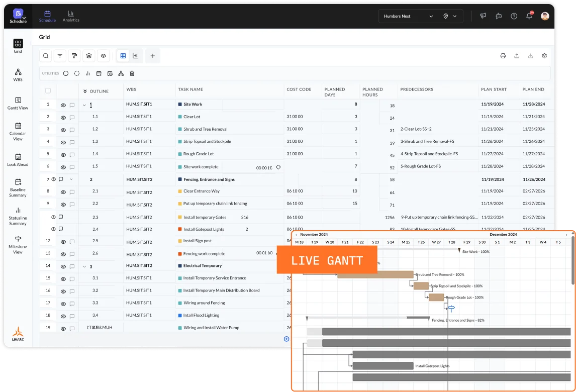Viewport: 576px width, 392px height.
Task: Delete selected rows with trash icon
Action: pyautogui.click(x=132, y=73)
